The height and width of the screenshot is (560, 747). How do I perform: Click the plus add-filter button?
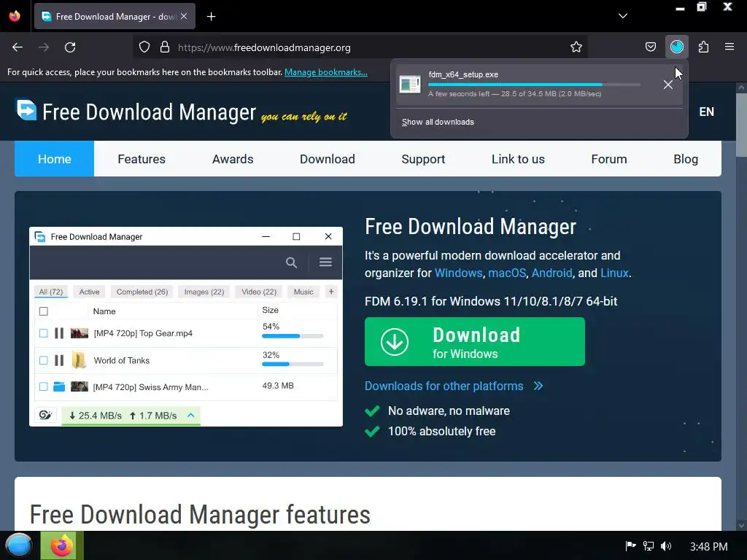click(331, 292)
